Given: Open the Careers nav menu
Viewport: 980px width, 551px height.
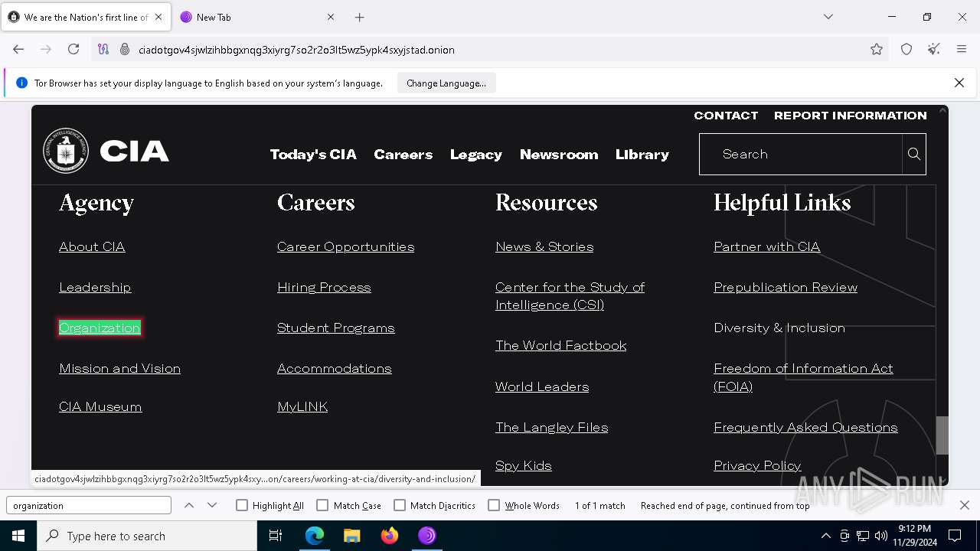Looking at the screenshot, I should 403,155.
